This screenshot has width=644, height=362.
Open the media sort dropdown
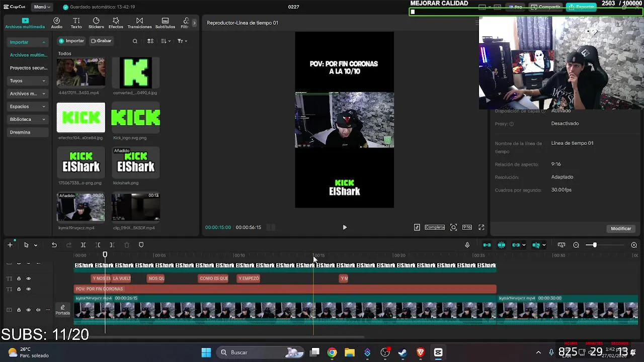[x=166, y=41]
